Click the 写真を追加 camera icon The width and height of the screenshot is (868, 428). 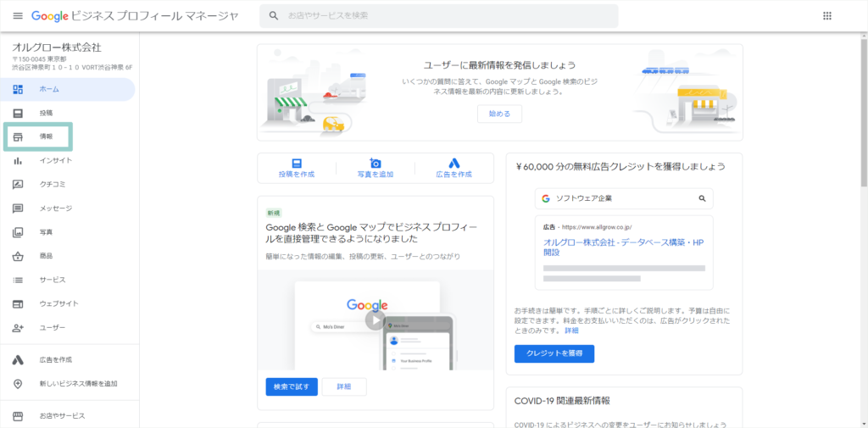(376, 164)
